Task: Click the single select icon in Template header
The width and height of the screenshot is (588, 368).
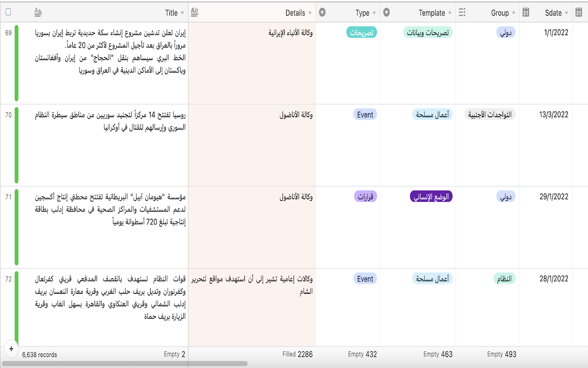Action: click(x=387, y=12)
